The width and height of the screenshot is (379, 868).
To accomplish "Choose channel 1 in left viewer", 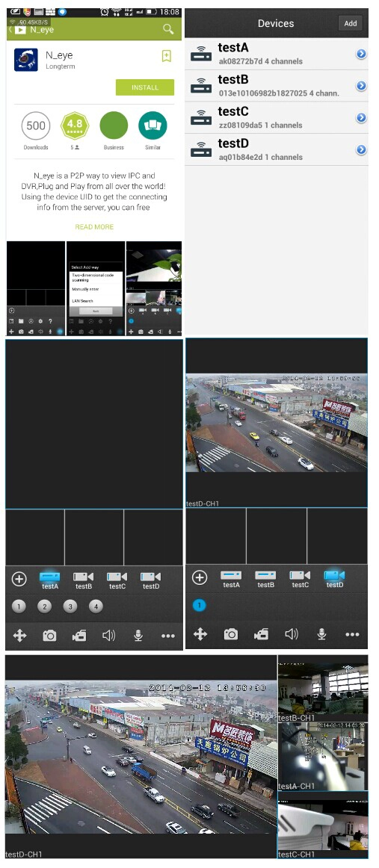I will pyautogui.click(x=19, y=607).
